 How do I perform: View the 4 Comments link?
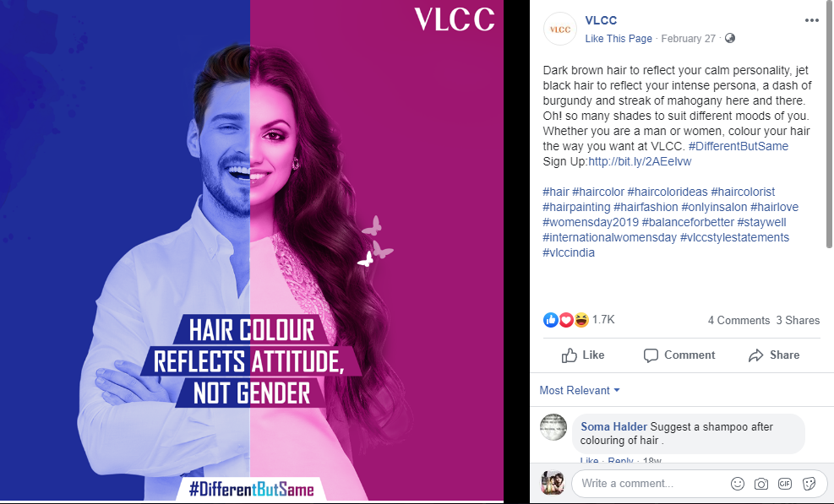(x=739, y=320)
